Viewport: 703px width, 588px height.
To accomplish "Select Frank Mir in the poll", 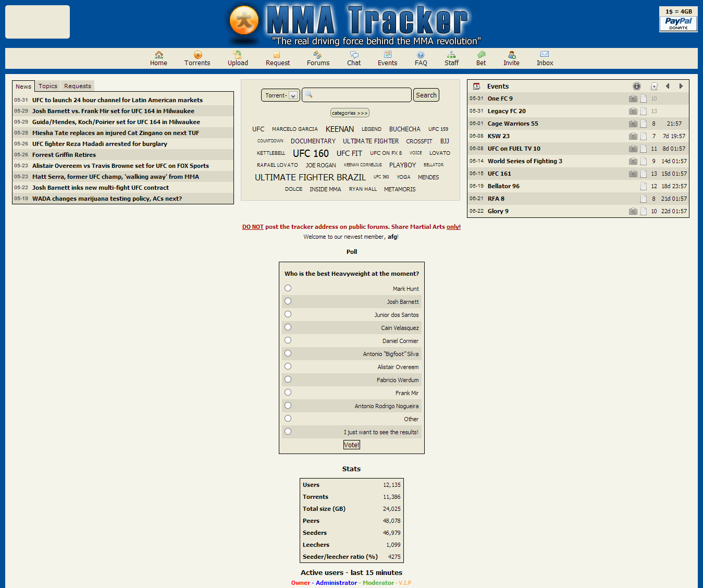I will click(288, 393).
